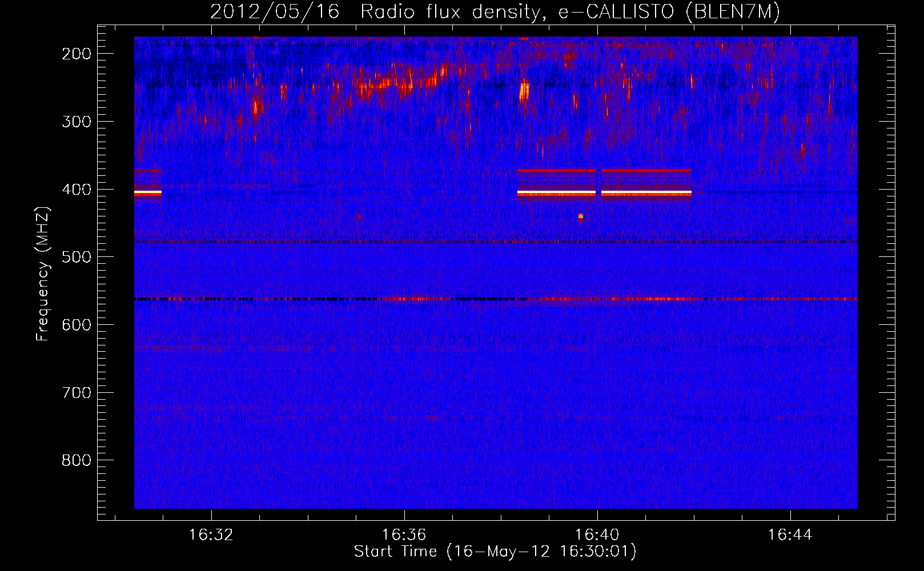
Task: Click the 16:44 time tick label
Action: (790, 535)
